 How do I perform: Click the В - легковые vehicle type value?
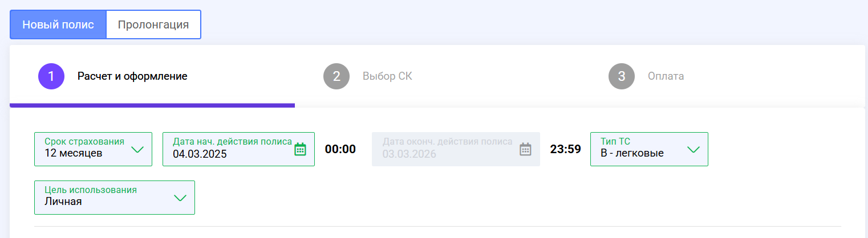632,153
